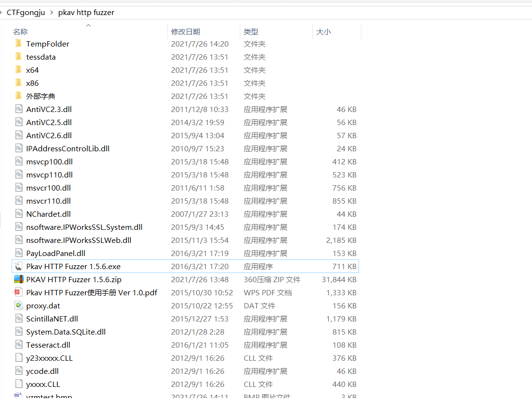Navigate to CTFgongju in the breadcrumb
Screen dimensions: 532x401
26,12
